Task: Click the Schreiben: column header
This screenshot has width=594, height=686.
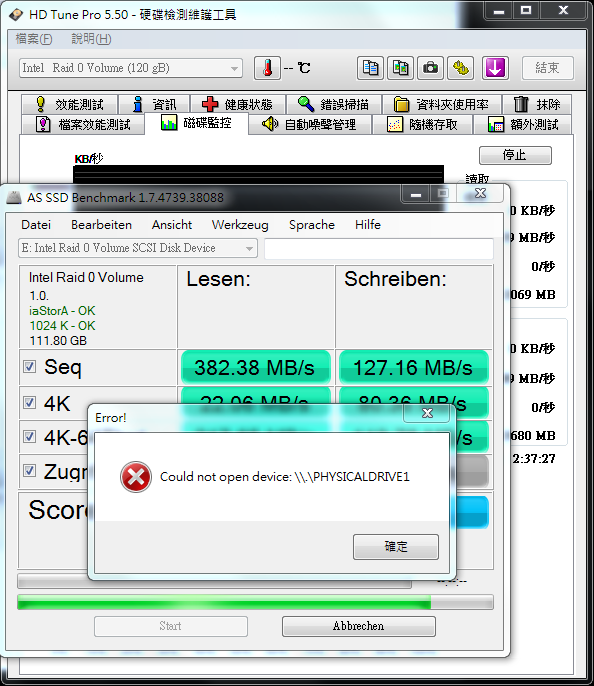Action: coord(395,279)
